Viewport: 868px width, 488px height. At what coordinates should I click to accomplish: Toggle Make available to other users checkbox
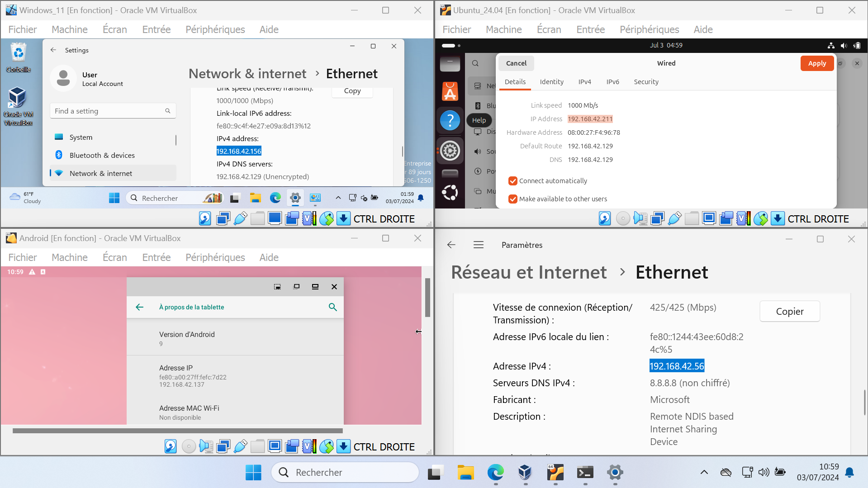tap(512, 199)
